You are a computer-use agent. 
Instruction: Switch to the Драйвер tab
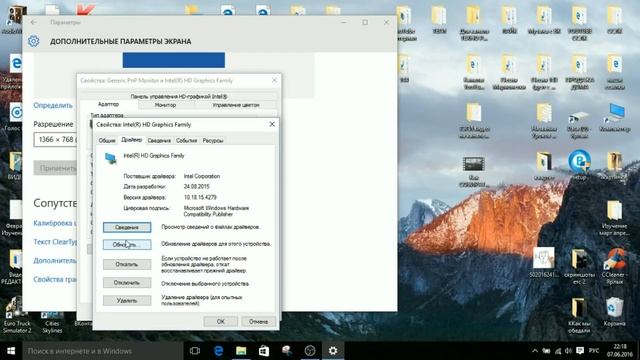tap(131, 140)
